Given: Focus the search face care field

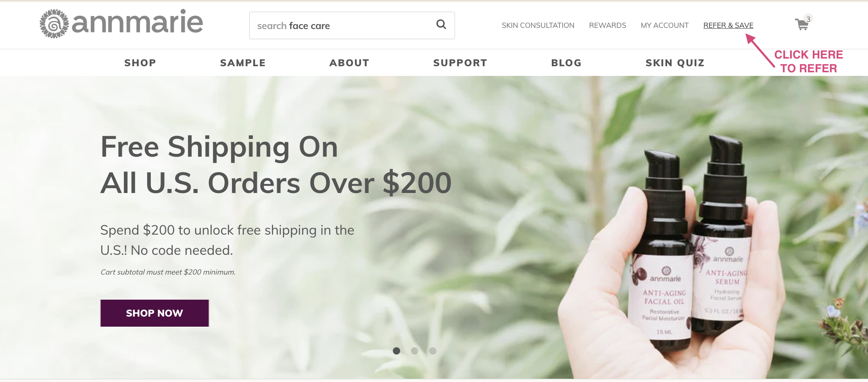Looking at the screenshot, I should point(352,25).
